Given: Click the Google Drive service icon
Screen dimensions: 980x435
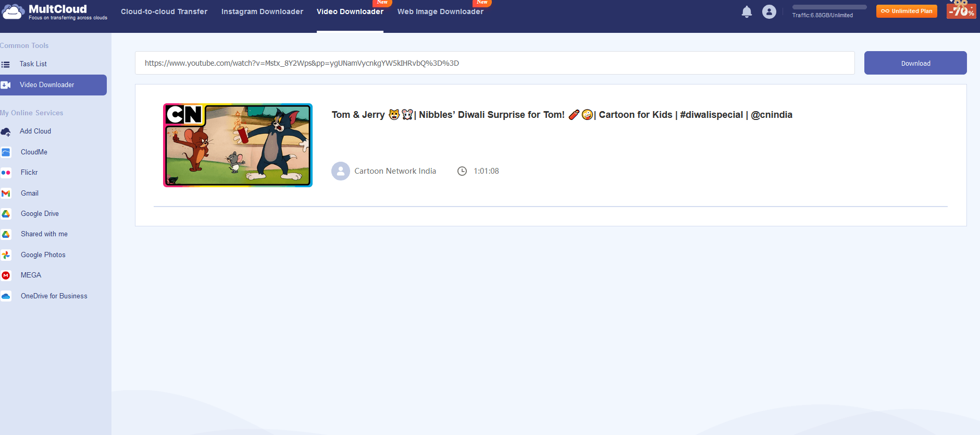Looking at the screenshot, I should point(6,214).
